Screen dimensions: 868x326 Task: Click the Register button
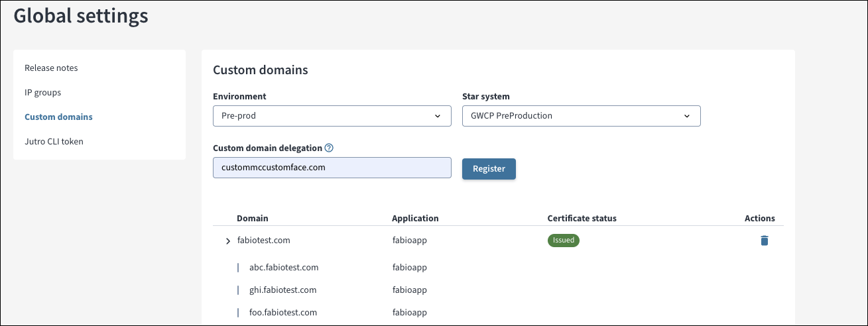(x=489, y=168)
